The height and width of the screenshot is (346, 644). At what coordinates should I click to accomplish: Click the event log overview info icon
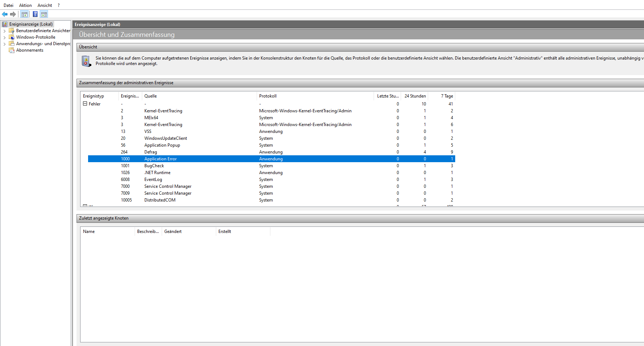86,61
